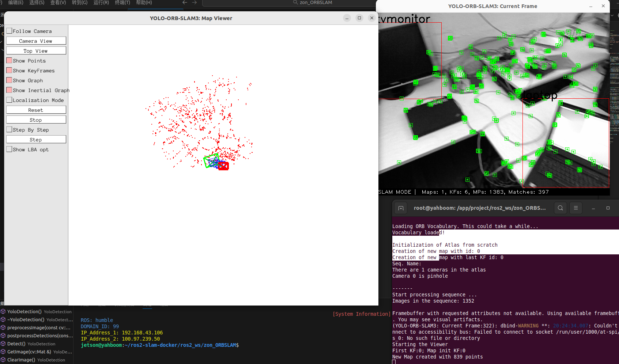This screenshot has height=364, width=619.
Task: Open the 终端(T) menu
Action: 122,3
